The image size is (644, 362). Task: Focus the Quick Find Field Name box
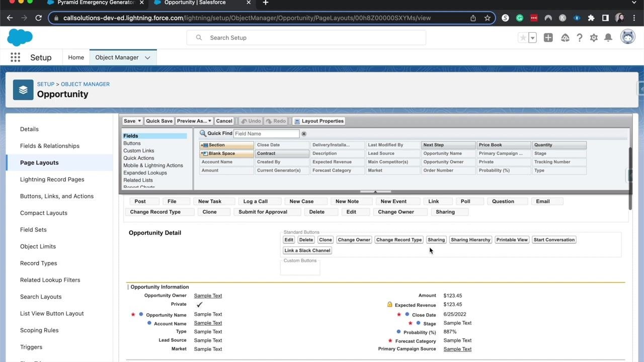click(x=267, y=134)
